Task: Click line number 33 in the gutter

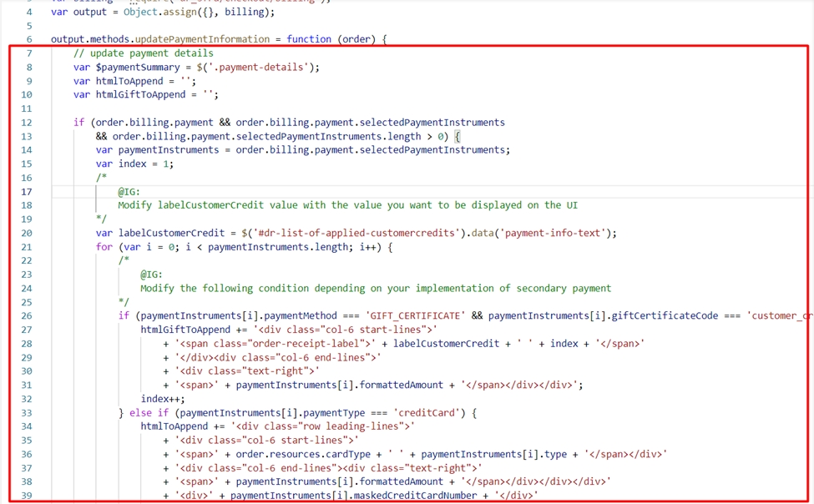Action: click(27, 413)
